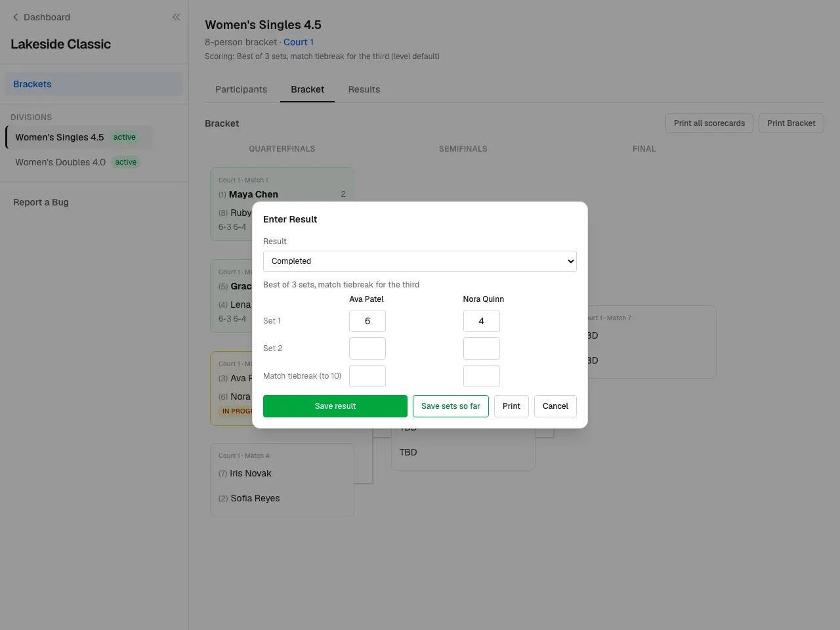Open Brackets in the sidebar

94,84
